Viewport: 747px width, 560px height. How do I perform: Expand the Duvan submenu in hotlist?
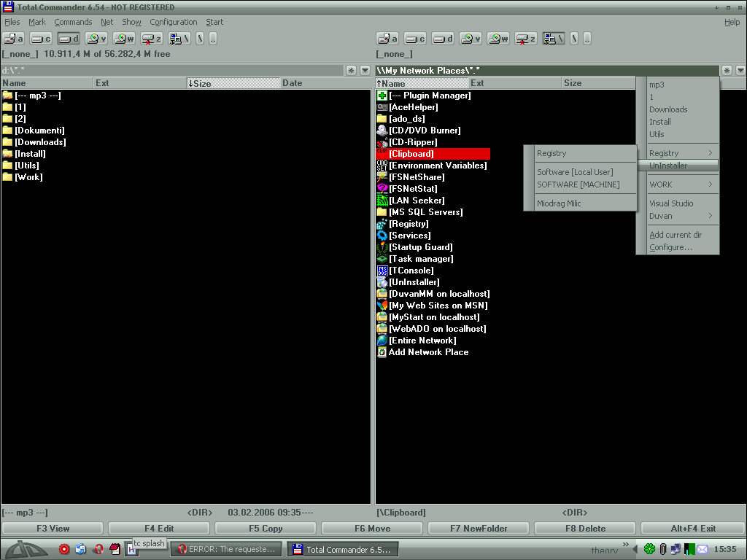(x=682, y=216)
